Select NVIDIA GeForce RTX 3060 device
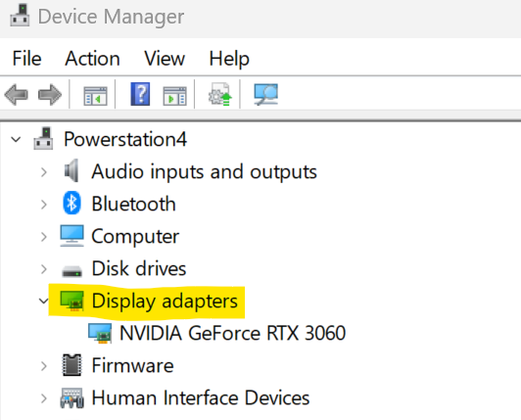The image size is (521, 420). click(x=233, y=333)
